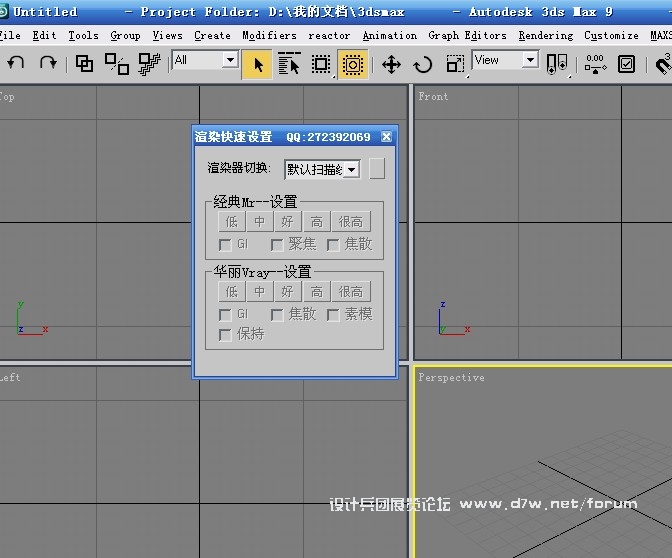
Task: Open the Animation menu
Action: tap(390, 36)
